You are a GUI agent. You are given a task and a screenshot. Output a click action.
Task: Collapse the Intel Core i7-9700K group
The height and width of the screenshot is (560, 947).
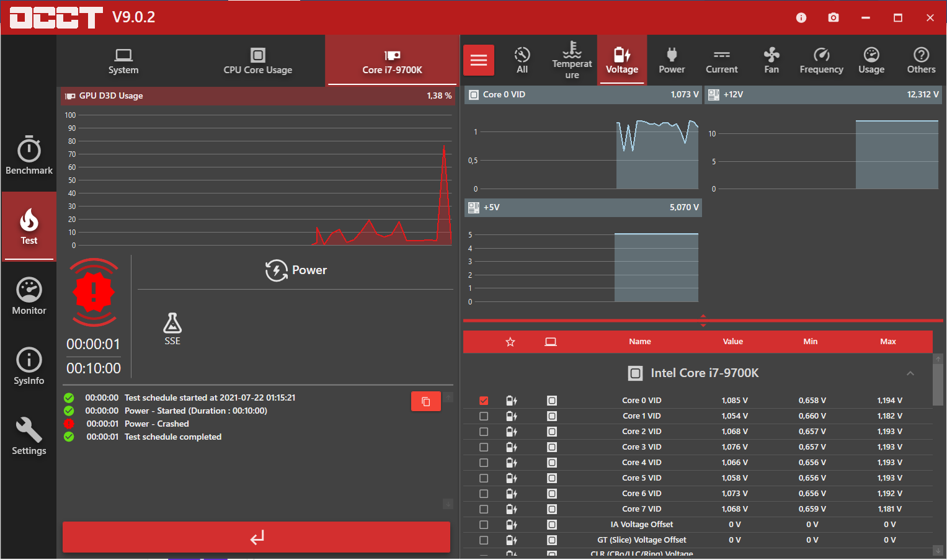910,373
